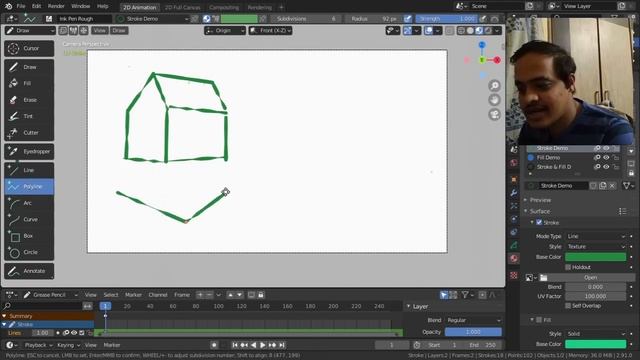The image size is (640, 360).
Task: Open the Keying options popover
Action: click(x=68, y=345)
